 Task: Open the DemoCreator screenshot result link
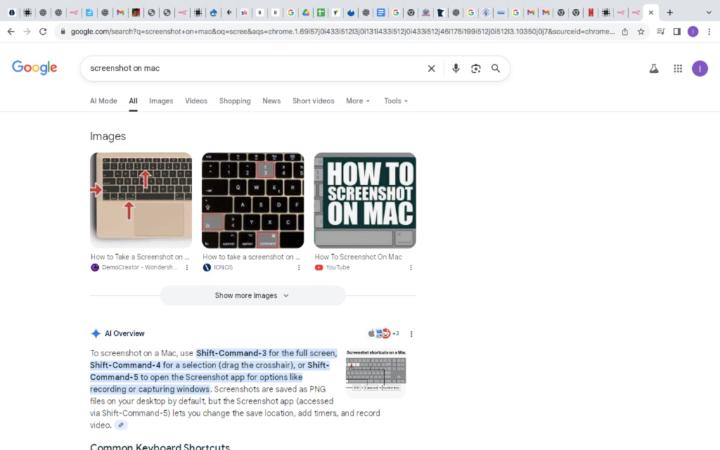[x=140, y=257]
